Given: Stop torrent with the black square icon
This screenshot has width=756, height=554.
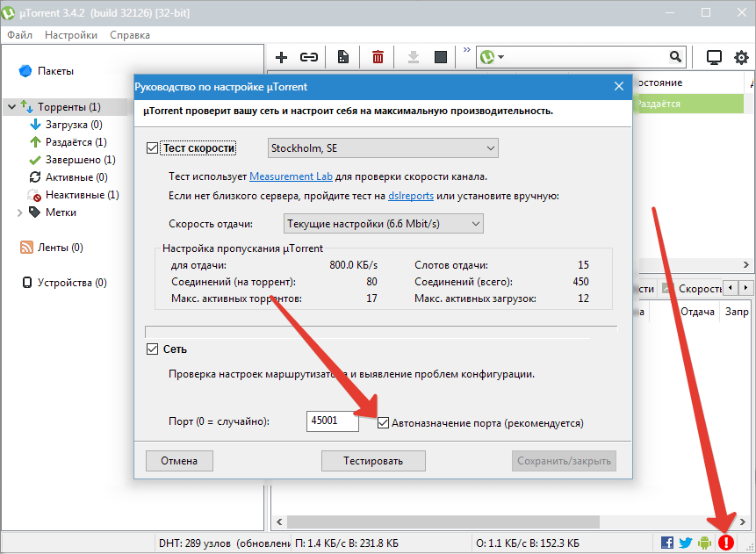Looking at the screenshot, I should tap(441, 57).
